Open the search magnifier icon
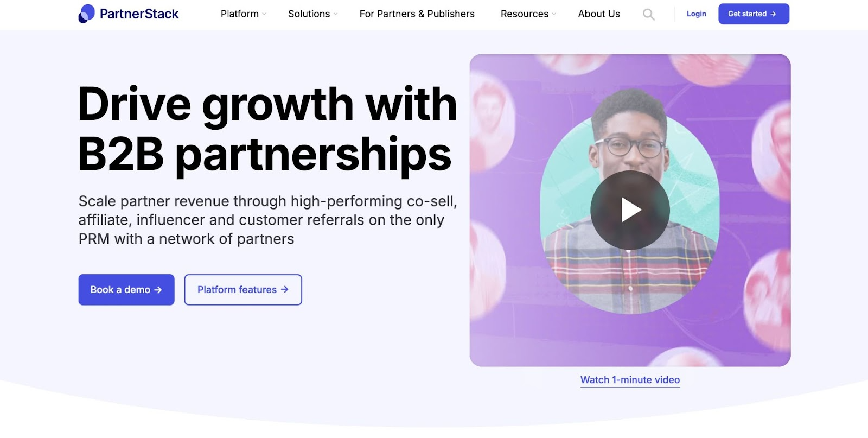Viewport: 868px width, 438px height. pos(648,14)
